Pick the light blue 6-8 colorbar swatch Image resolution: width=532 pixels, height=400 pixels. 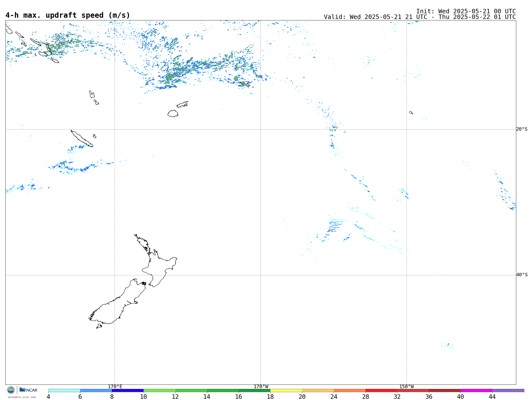[x=96, y=391]
